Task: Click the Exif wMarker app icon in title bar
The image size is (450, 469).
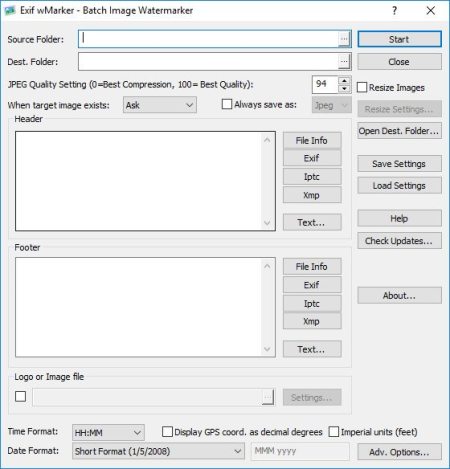Action: (10, 11)
